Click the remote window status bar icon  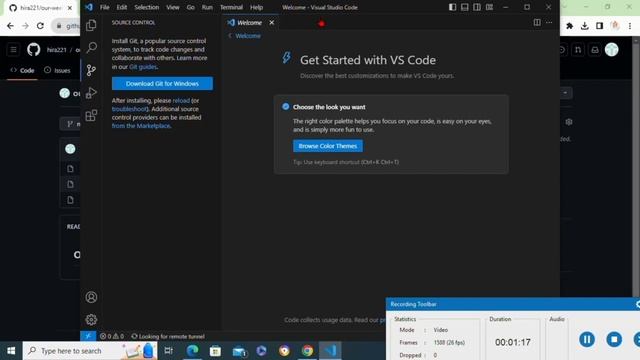88,336
